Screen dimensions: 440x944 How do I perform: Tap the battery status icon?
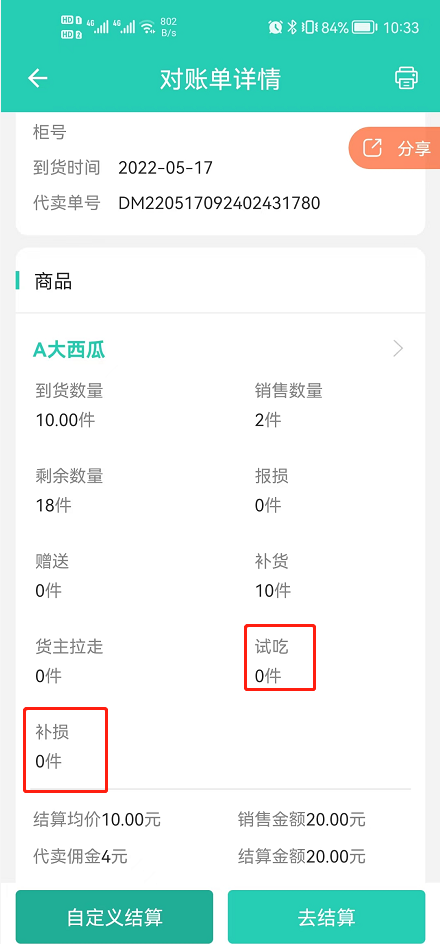pyautogui.click(x=365, y=27)
